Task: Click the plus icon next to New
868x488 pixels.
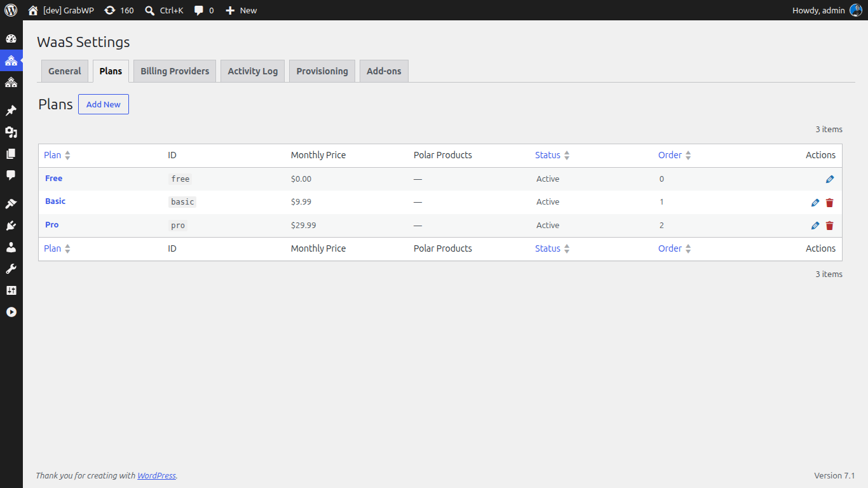Action: coord(230,10)
